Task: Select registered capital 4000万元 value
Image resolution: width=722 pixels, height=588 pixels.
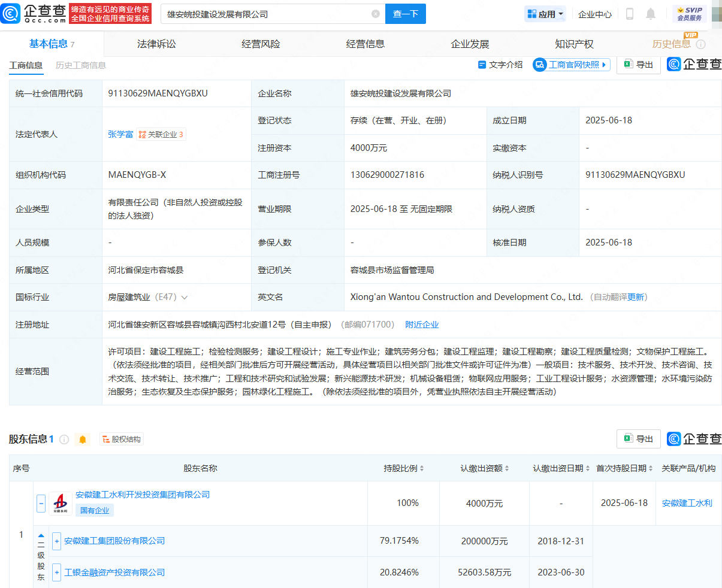Action: pos(369,148)
